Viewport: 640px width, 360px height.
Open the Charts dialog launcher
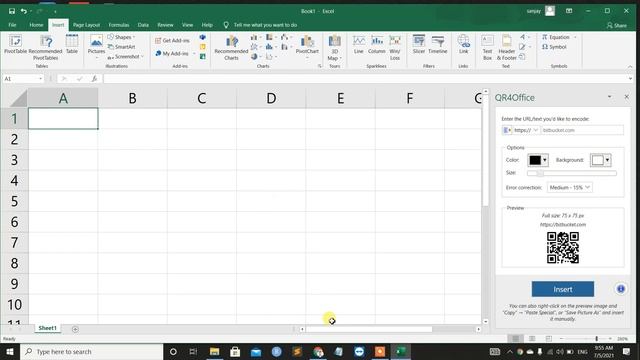pos(320,66)
